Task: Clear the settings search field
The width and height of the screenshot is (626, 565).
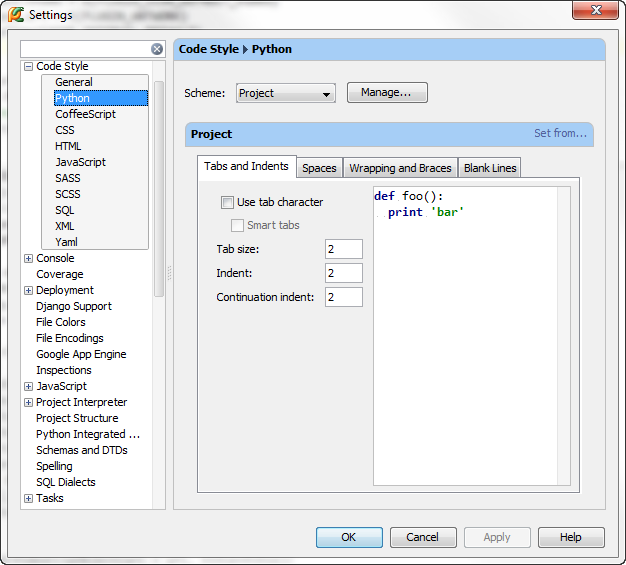Action: 157,49
